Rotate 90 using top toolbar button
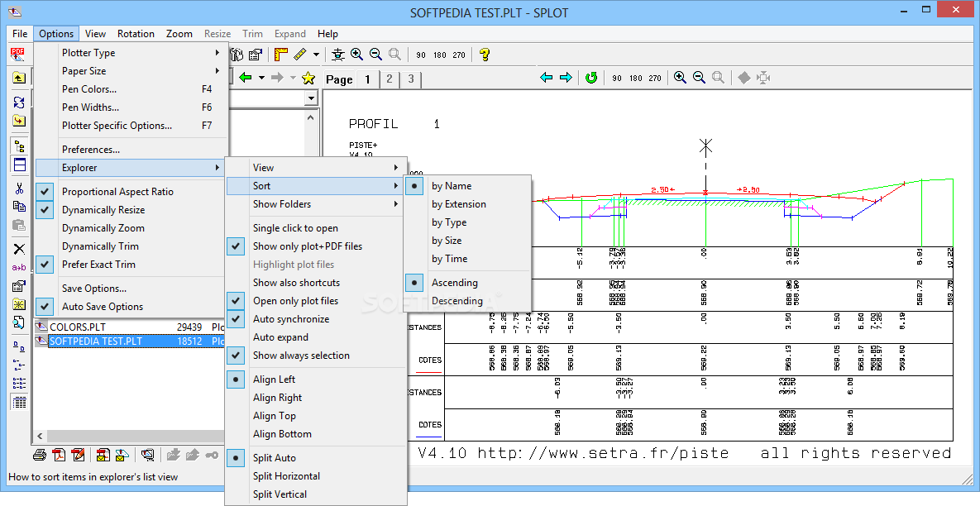 point(421,55)
